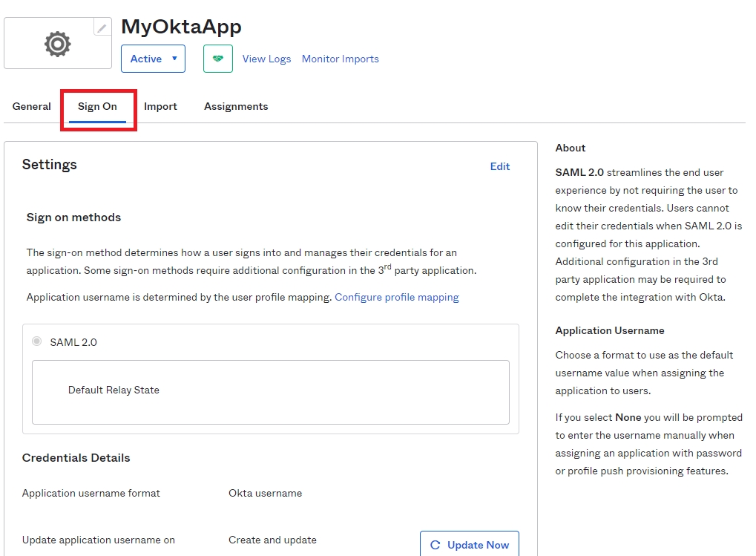Viewport: 756px width, 556px height.
Task: Open the Active status dropdown
Action: tap(153, 59)
